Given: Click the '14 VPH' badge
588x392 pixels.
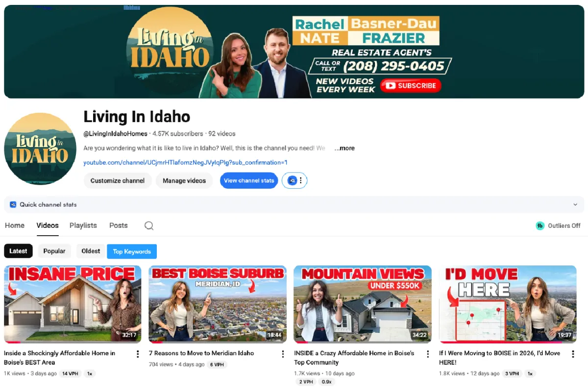Looking at the screenshot, I should pos(70,373).
